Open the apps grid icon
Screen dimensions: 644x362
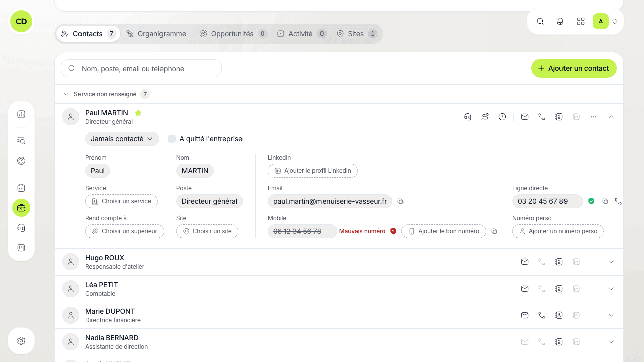coord(581,21)
